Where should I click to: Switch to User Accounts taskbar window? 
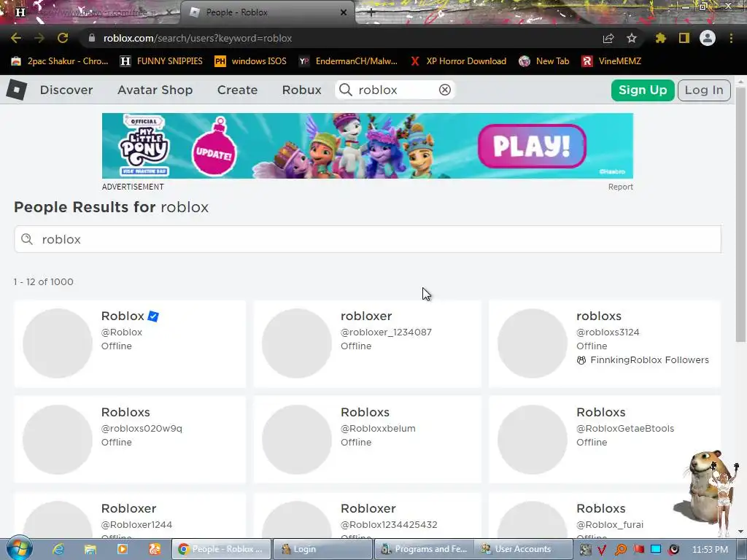(524, 549)
